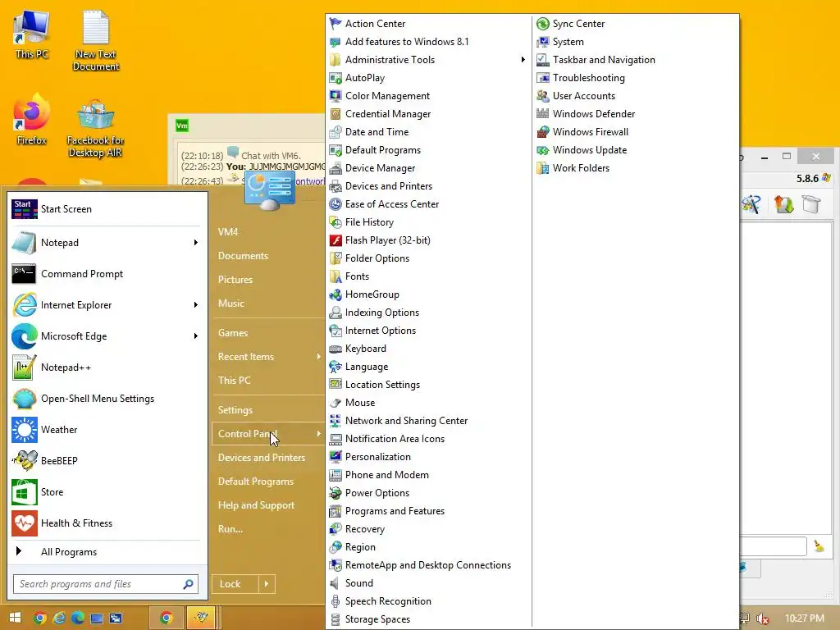Click Chrome icon in taskbar quick launch
The image size is (840, 630).
click(x=39, y=618)
